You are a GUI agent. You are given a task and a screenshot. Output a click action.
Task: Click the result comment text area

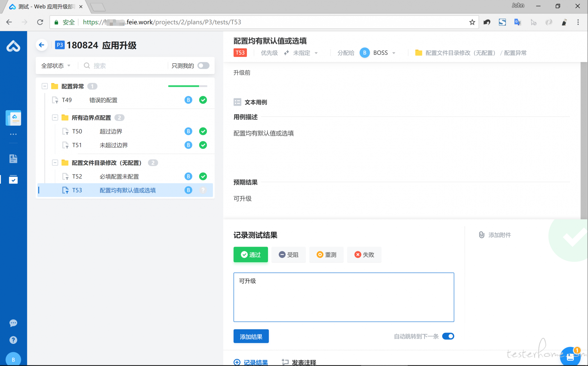click(x=343, y=297)
